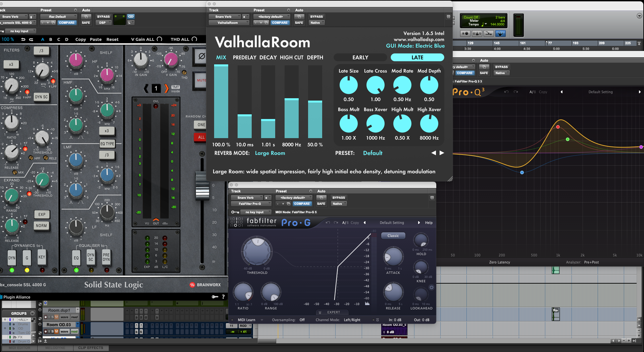
Task: Click THD ALL knob icon
Action: [194, 39]
